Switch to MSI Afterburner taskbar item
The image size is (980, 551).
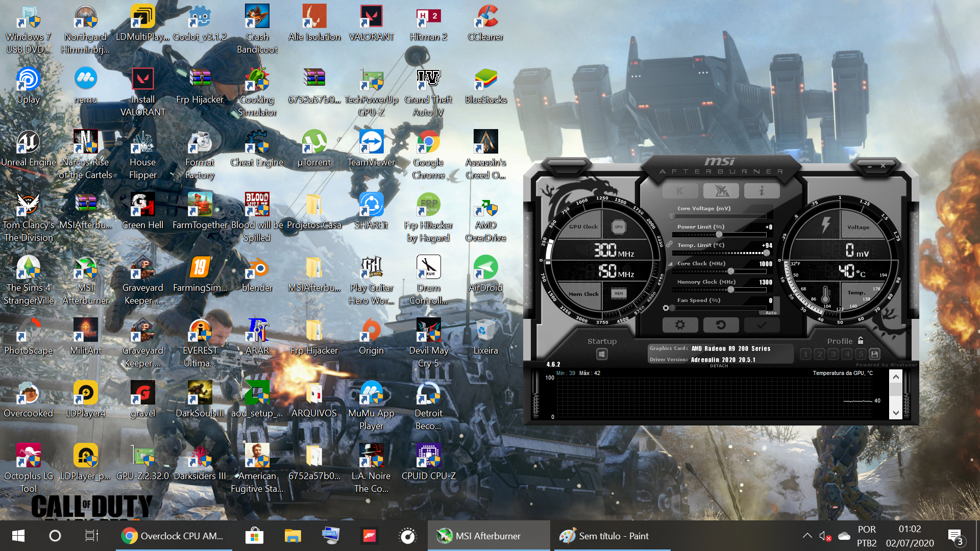point(489,536)
